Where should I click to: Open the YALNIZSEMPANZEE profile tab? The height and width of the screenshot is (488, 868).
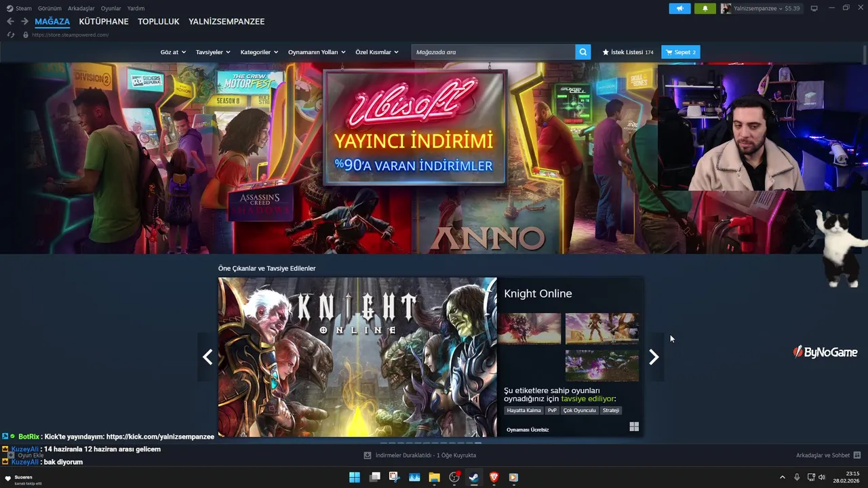226,22
